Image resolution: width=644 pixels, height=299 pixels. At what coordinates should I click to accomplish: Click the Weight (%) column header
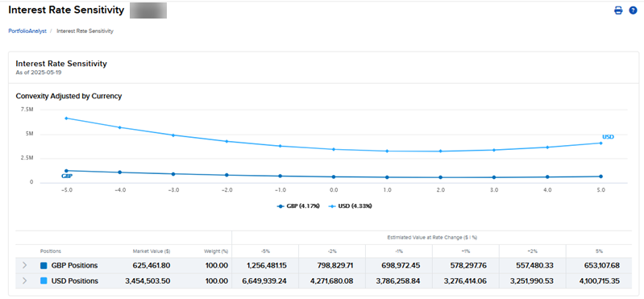pyautogui.click(x=216, y=251)
